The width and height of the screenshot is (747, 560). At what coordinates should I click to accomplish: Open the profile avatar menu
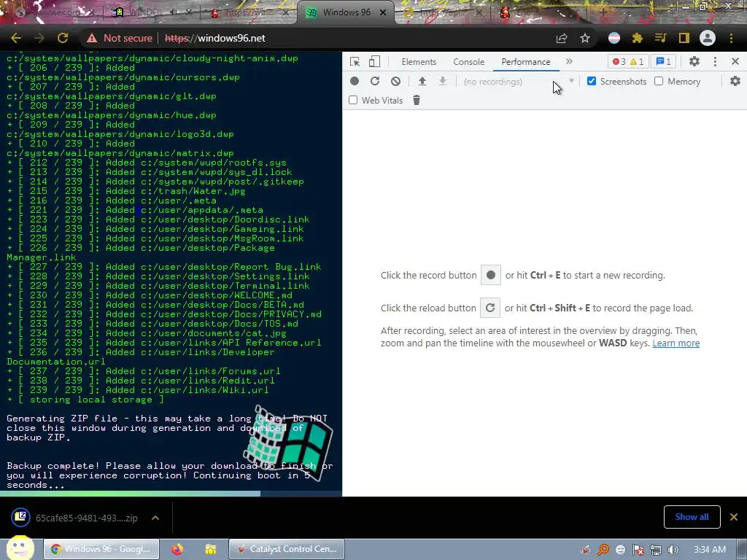coord(708,38)
